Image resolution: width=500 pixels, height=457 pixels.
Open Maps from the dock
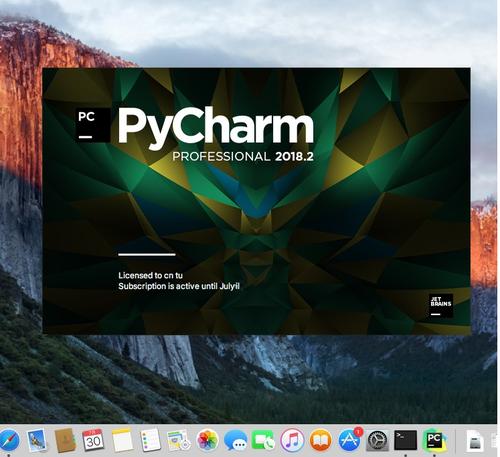coord(179,440)
